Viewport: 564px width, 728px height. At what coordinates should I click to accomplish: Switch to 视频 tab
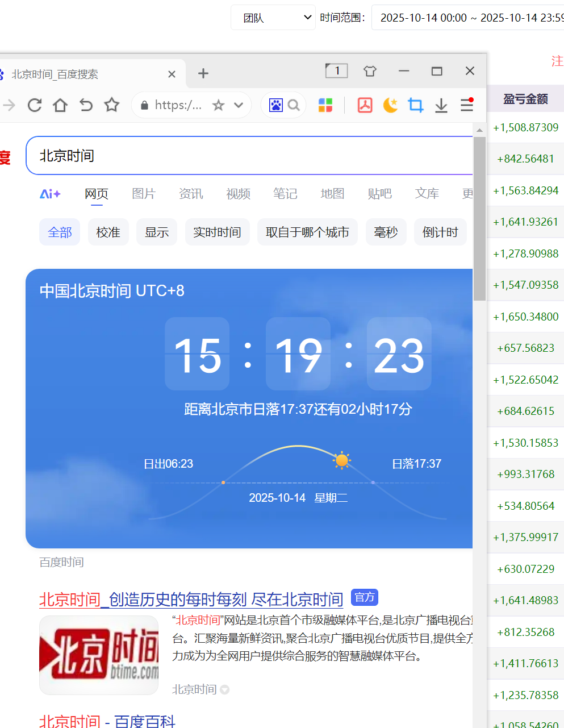[x=238, y=194]
